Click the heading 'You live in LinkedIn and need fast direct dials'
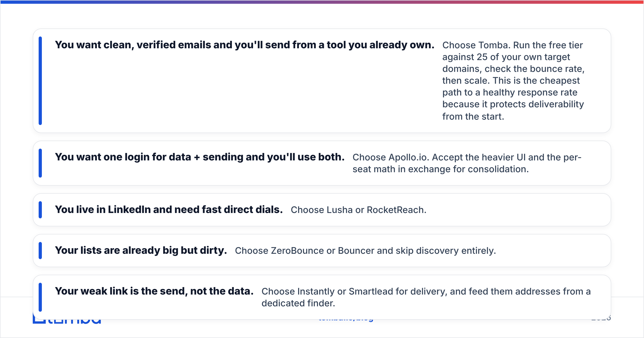Viewport: 644px width, 338px height. (169, 210)
